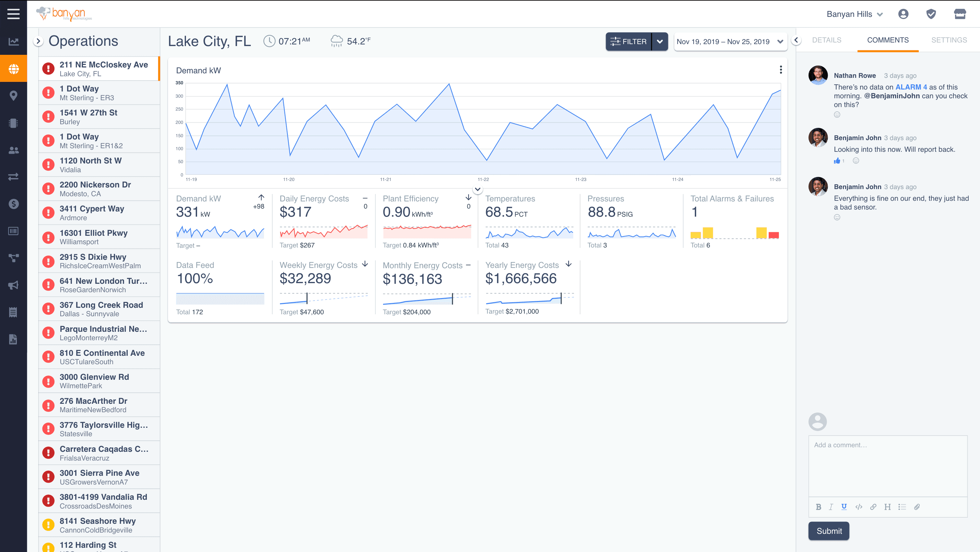Click the user profile icon in header
The width and height of the screenshot is (980, 552).
point(903,14)
